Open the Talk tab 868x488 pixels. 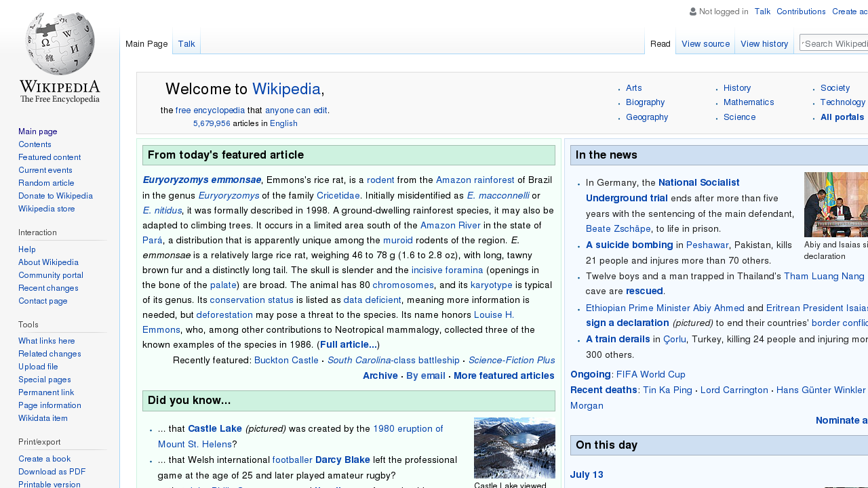pyautogui.click(x=186, y=43)
